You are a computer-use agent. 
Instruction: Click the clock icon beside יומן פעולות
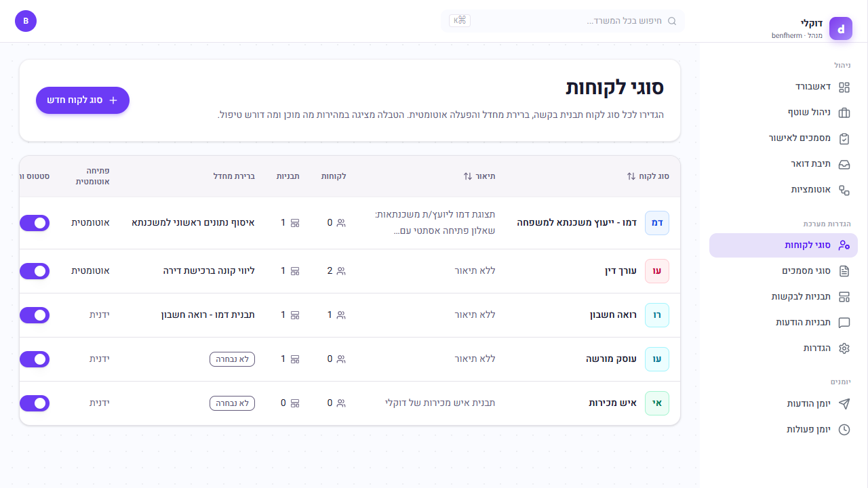844,430
